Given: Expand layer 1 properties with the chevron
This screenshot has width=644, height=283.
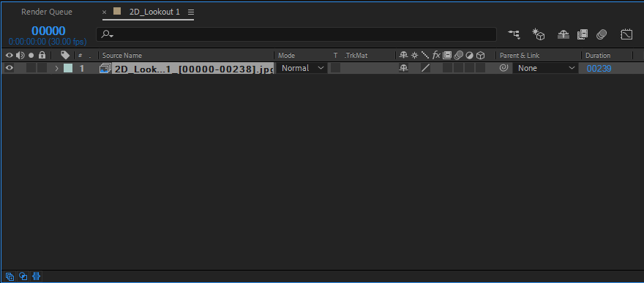Looking at the screenshot, I should 56,69.
